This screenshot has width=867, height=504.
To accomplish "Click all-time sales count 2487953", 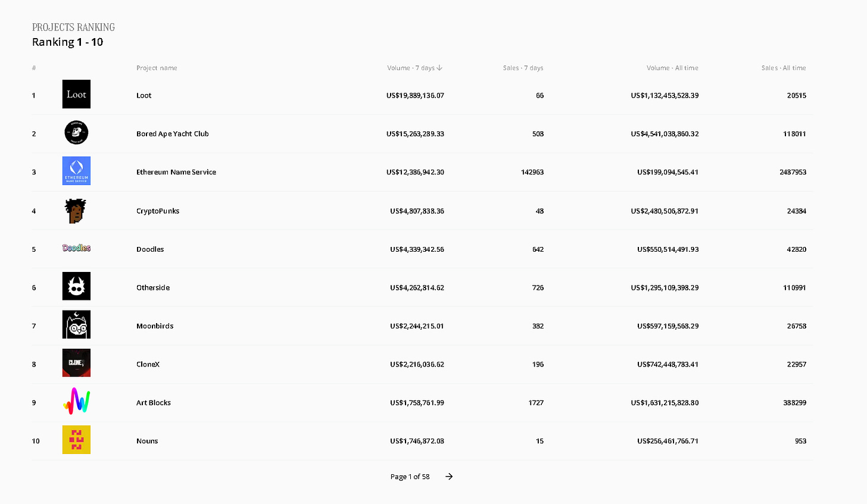I will coord(793,172).
